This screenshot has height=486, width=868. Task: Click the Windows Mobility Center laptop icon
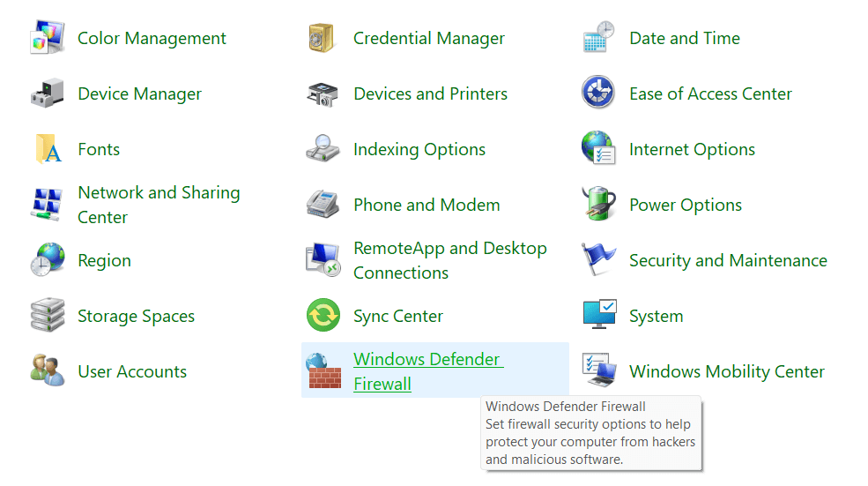coord(599,370)
